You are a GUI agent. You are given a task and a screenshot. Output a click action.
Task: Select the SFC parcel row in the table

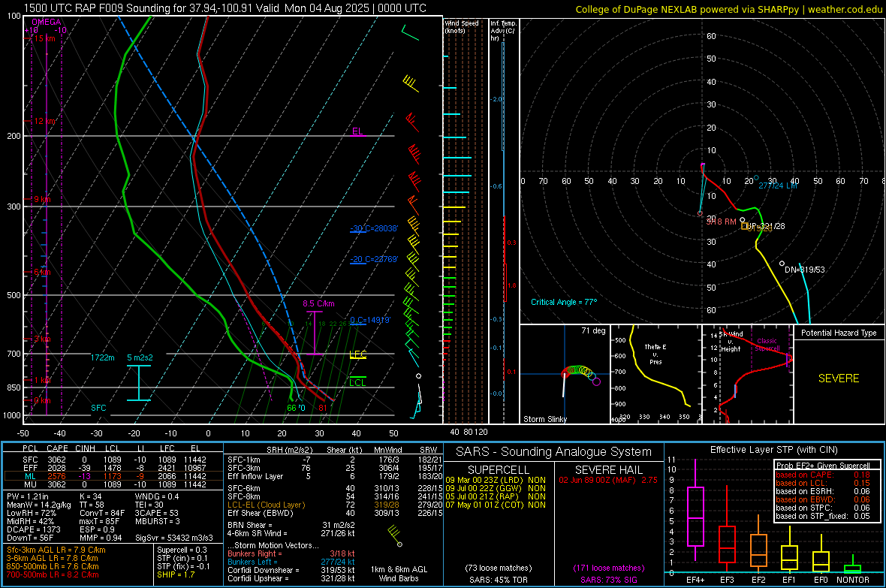pos(113,460)
